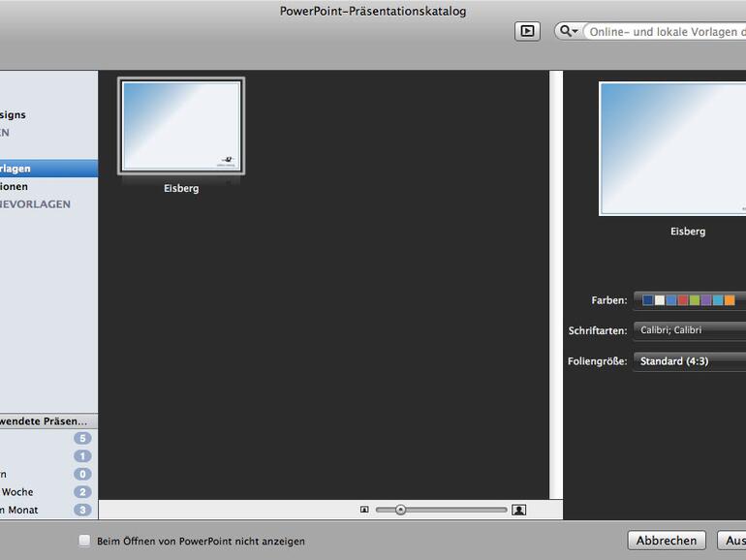Image resolution: width=746 pixels, height=560 pixels.
Task: Click the orange swatch in Farben
Action: (730, 300)
